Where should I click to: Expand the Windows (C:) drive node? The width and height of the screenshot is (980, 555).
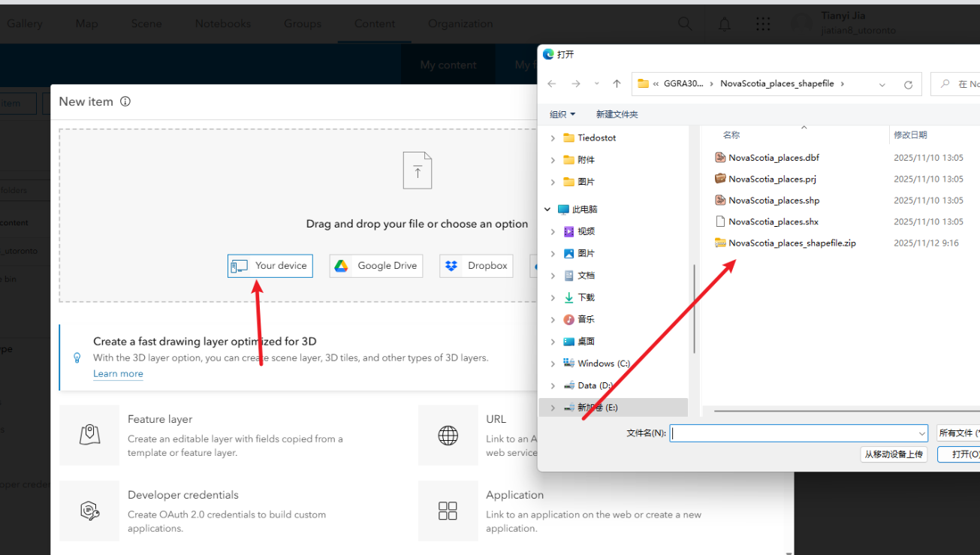(x=553, y=363)
